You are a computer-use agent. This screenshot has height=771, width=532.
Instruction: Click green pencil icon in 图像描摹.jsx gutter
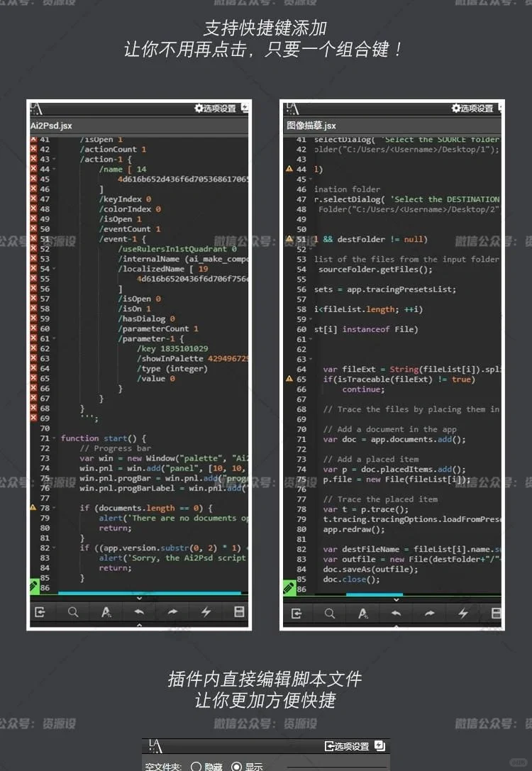coord(289,587)
